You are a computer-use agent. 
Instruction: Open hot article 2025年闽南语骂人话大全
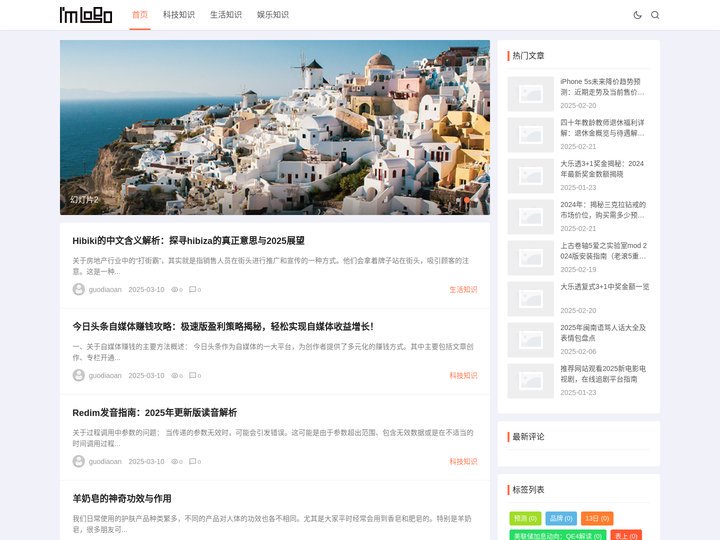603,332
